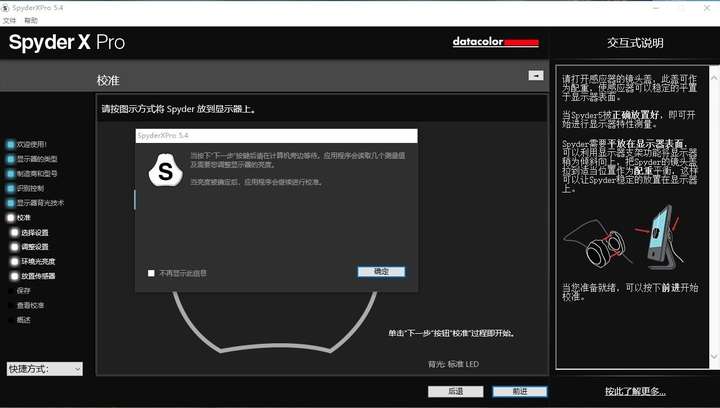Collapse the help panel with arrow button
This screenshot has height=408, width=720.
(536, 75)
